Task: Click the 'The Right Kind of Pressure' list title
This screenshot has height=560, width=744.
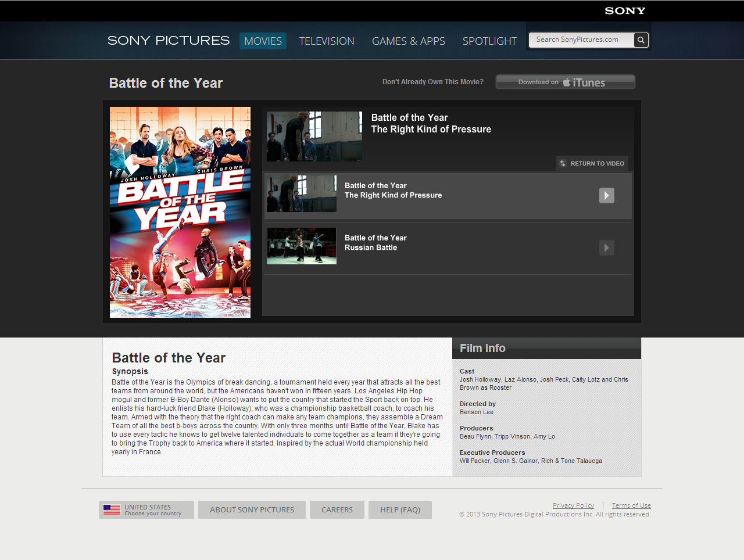Action: coord(393,195)
